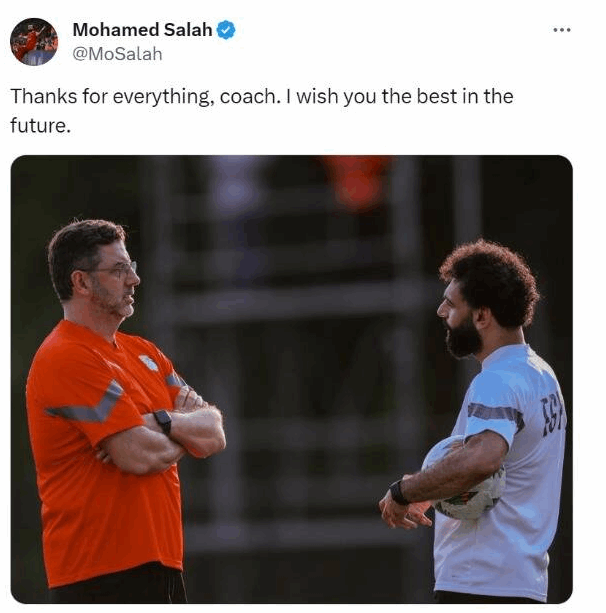
Task: Click the dark stripe on white shirt sleeve
Action: pos(496,414)
